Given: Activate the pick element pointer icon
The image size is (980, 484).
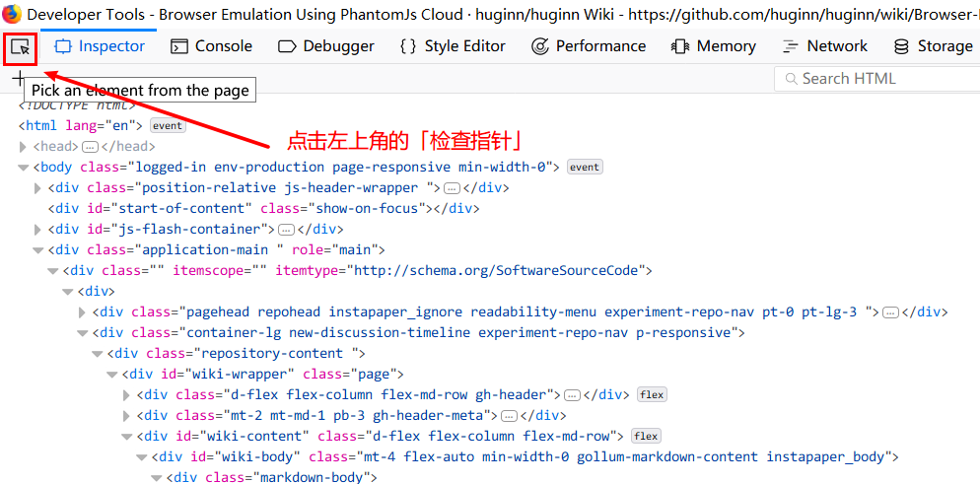Looking at the screenshot, I should [20, 47].
